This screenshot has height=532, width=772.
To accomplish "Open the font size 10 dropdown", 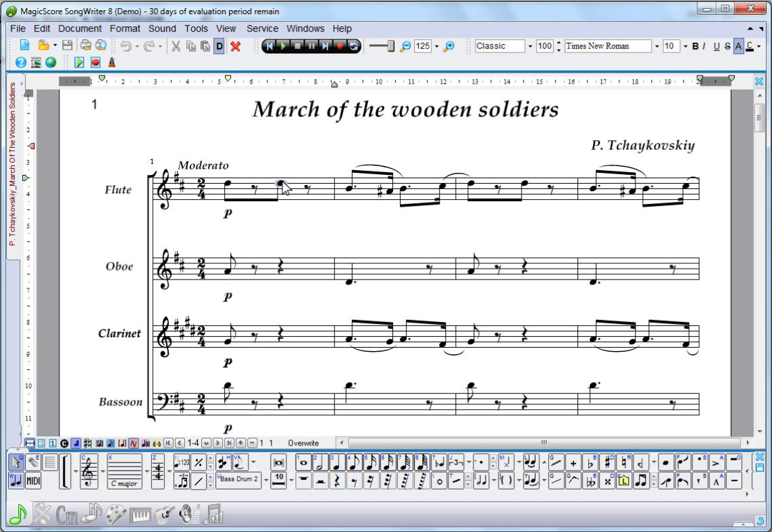I will click(686, 47).
